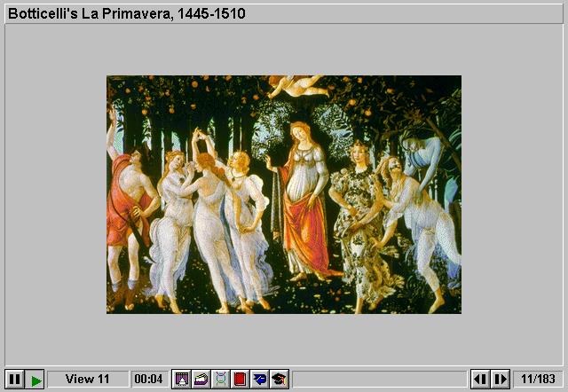Click the 00:04 elapsed time display
This screenshot has height=392, width=568.
pyautogui.click(x=149, y=379)
